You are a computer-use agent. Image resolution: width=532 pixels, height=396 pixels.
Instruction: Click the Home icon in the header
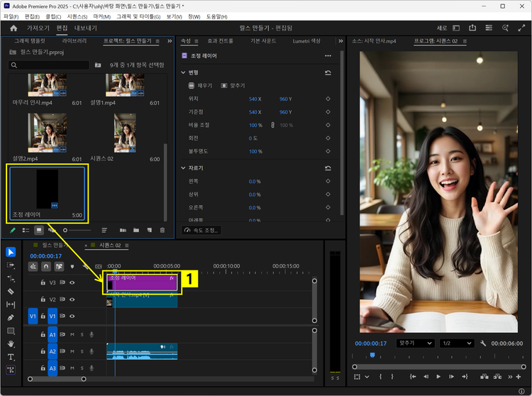pyautogui.click(x=13, y=28)
